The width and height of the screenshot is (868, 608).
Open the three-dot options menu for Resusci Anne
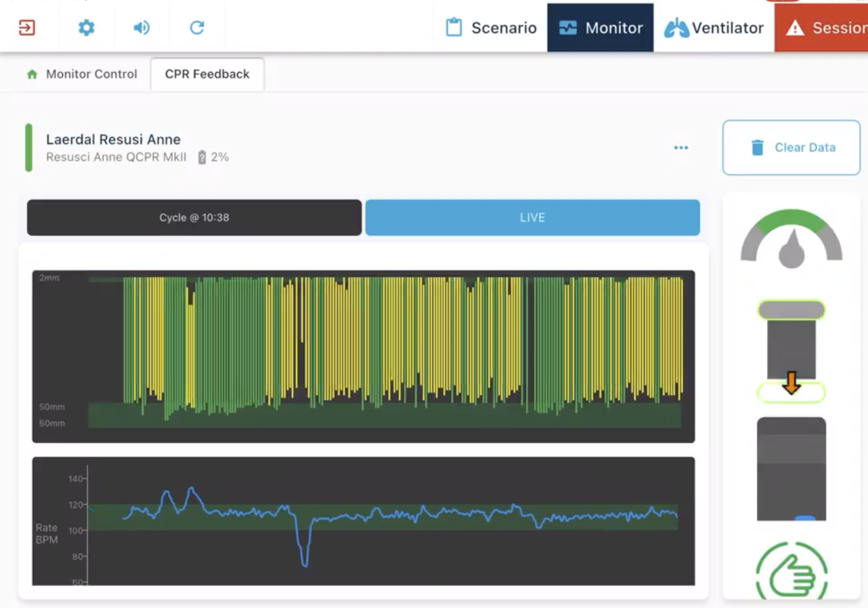681,148
